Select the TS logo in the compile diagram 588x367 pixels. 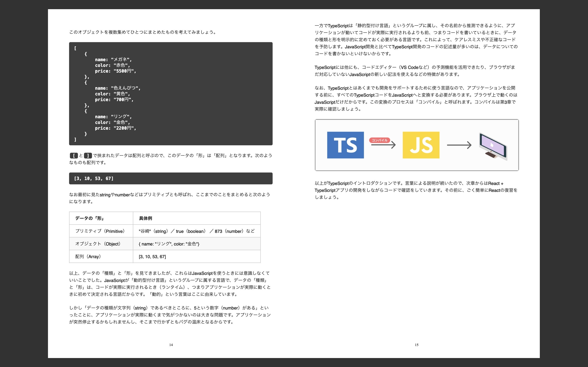345,145
